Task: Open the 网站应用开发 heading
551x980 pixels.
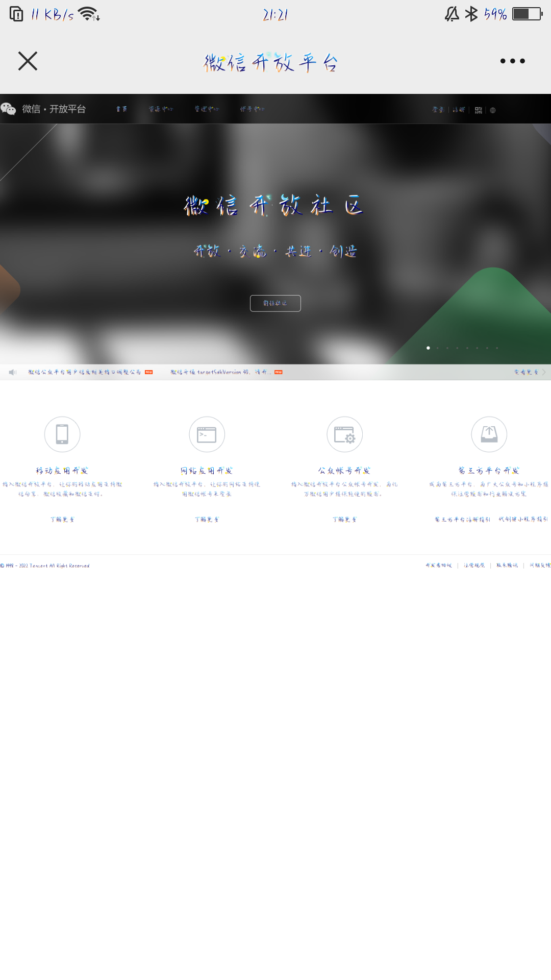Action: (x=207, y=471)
